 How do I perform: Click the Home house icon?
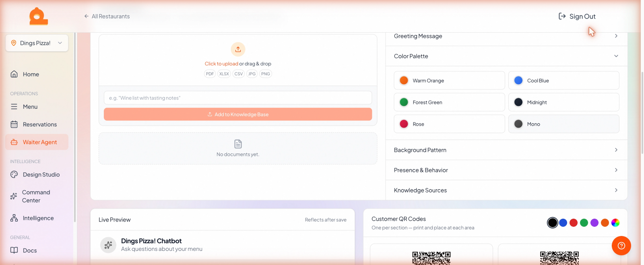[14, 74]
